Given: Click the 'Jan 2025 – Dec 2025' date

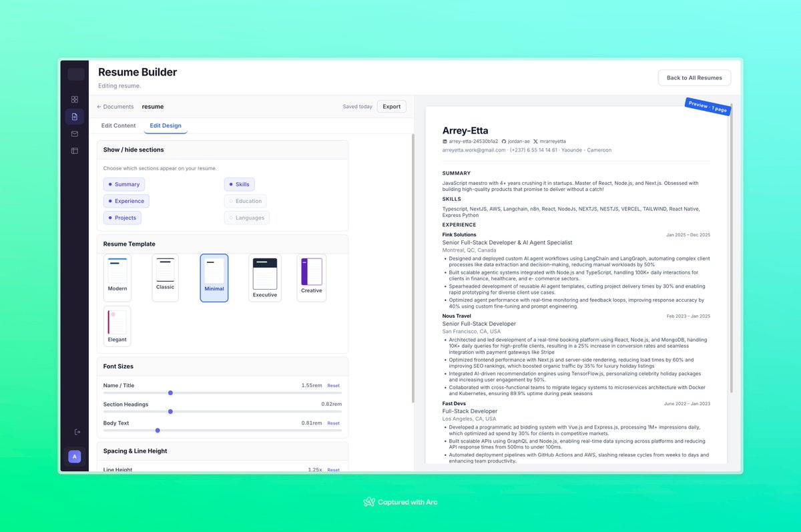Looking at the screenshot, I should point(688,235).
